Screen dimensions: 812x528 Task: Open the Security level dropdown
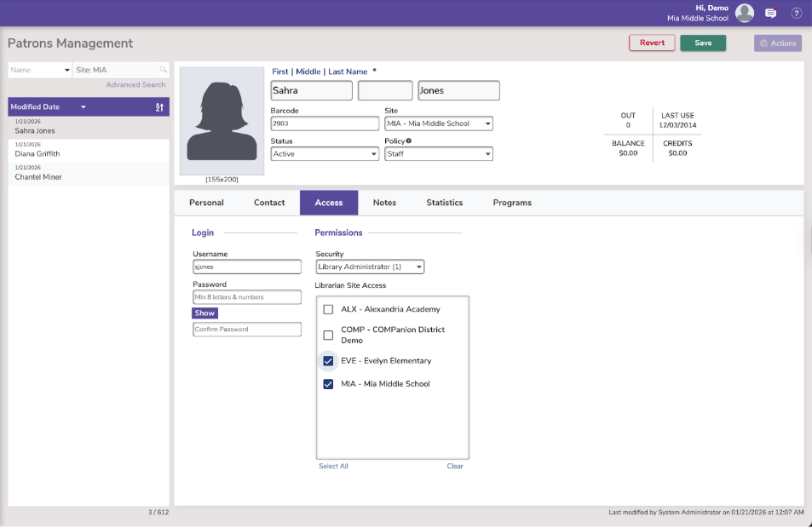[370, 267]
